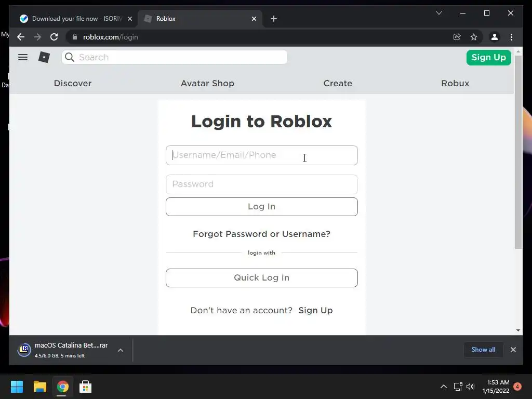The height and width of the screenshot is (399, 532).
Task: Open the volume tray icon
Action: [x=470, y=387]
